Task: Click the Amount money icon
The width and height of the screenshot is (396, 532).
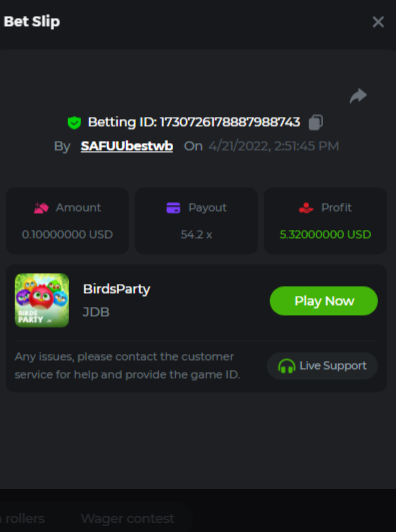Action: point(41,208)
